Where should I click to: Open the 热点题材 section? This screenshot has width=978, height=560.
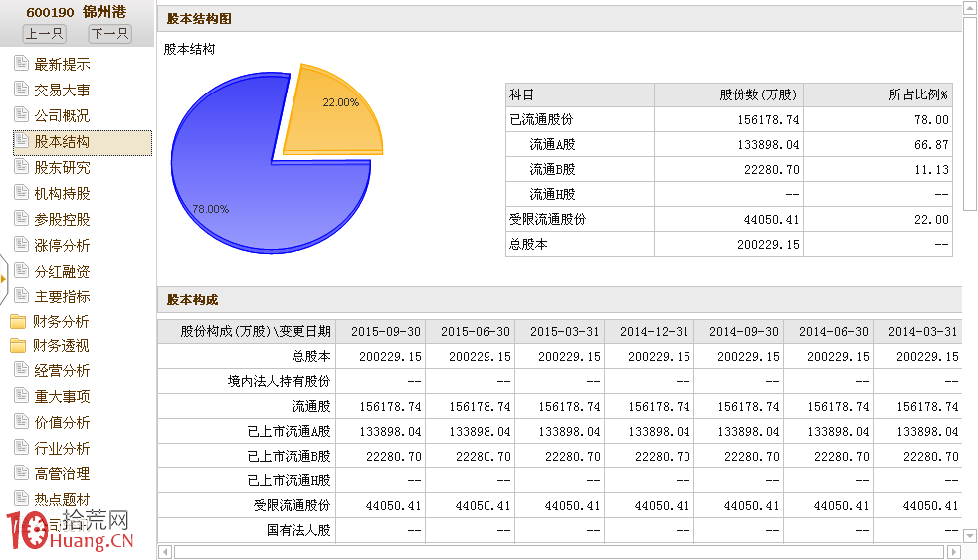click(62, 500)
